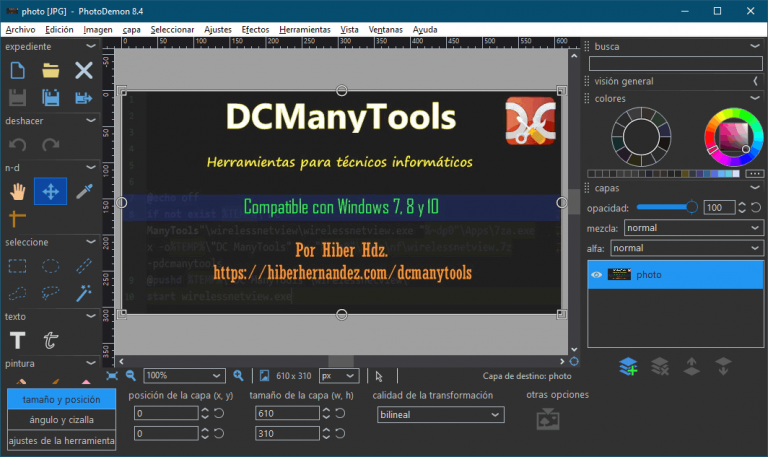This screenshot has width=768, height=457.
Task: Select the Move layer tool
Action: coord(50,192)
